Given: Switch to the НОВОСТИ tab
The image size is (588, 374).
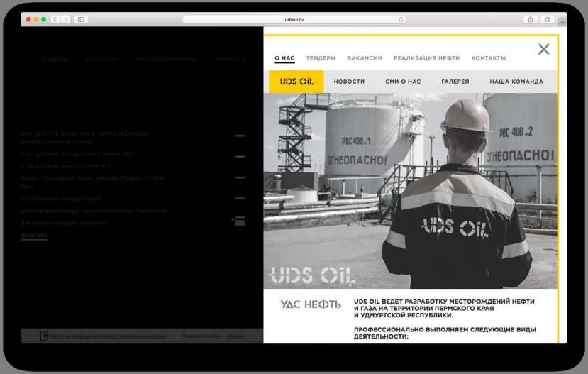Looking at the screenshot, I should (349, 82).
